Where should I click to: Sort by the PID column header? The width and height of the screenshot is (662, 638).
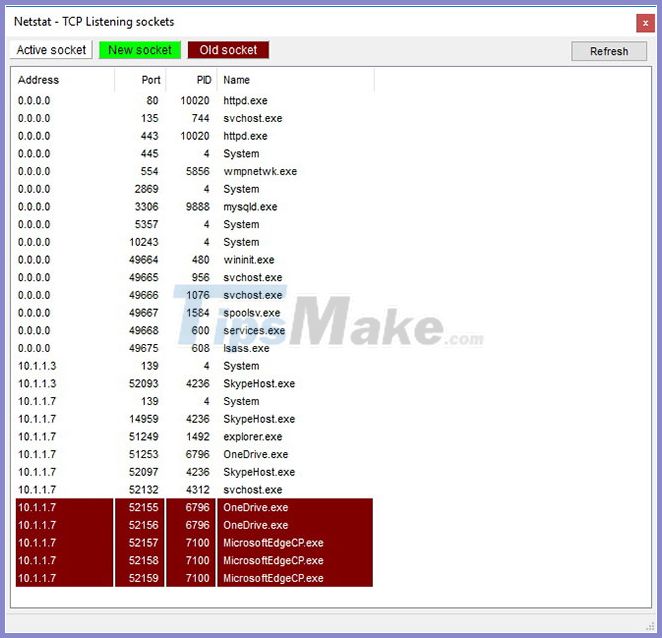click(x=191, y=80)
